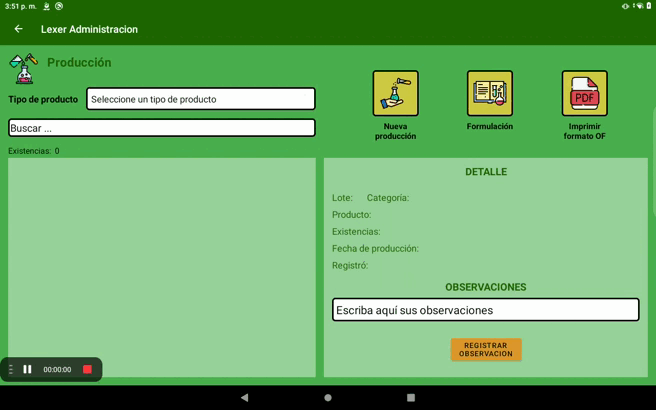Tap the Nueva producción label
This screenshot has height=410, width=656.
pos(395,131)
